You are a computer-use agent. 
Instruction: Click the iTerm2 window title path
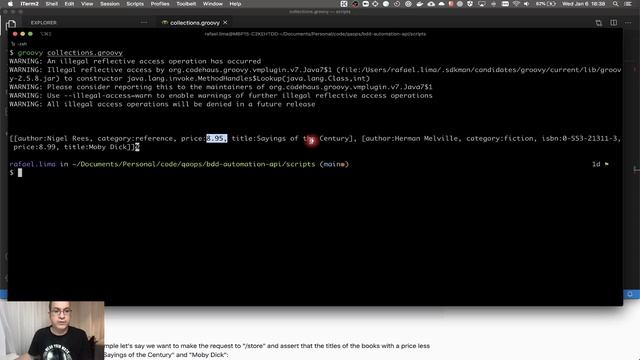pyautogui.click(x=315, y=34)
